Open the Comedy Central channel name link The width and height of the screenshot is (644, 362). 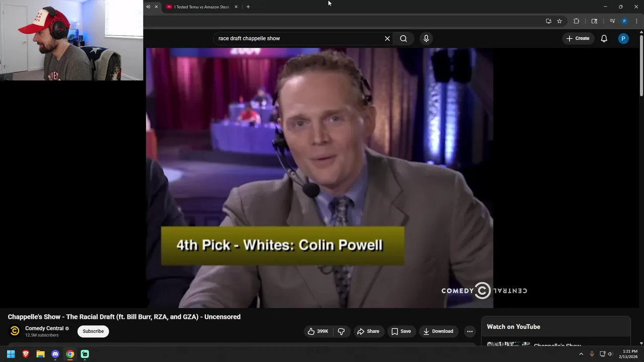pyautogui.click(x=44, y=328)
